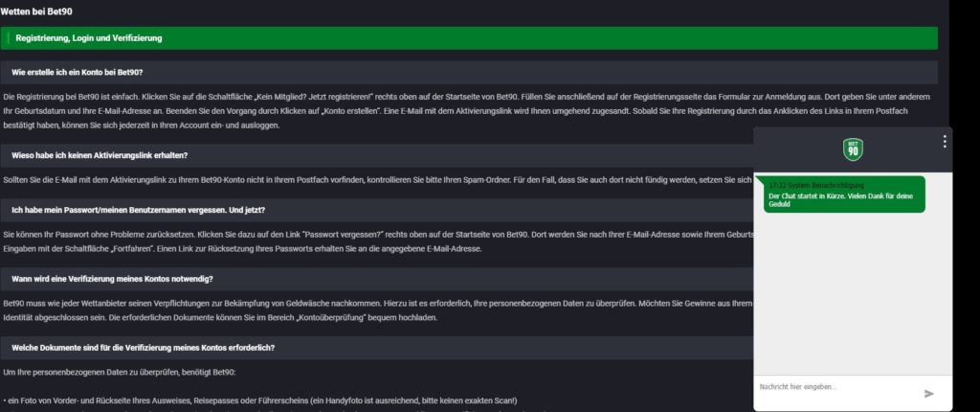Screen dimensions: 980x412
Task: Click the 'benötigt Bet90' documents intro line
Action: click(x=120, y=373)
